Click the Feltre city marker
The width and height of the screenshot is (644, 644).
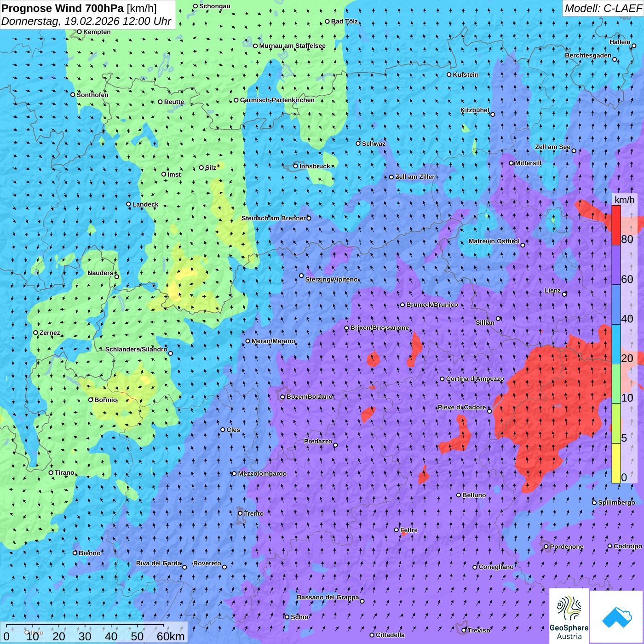click(x=396, y=530)
